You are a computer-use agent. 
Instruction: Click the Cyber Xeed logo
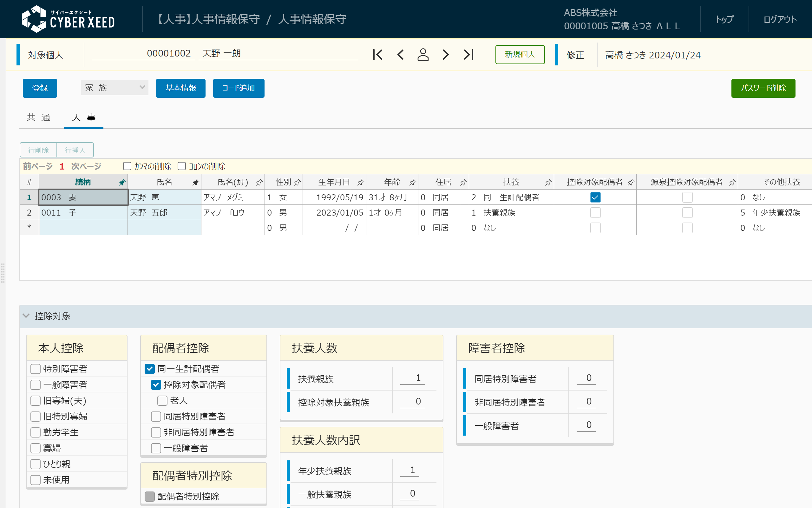(x=68, y=19)
